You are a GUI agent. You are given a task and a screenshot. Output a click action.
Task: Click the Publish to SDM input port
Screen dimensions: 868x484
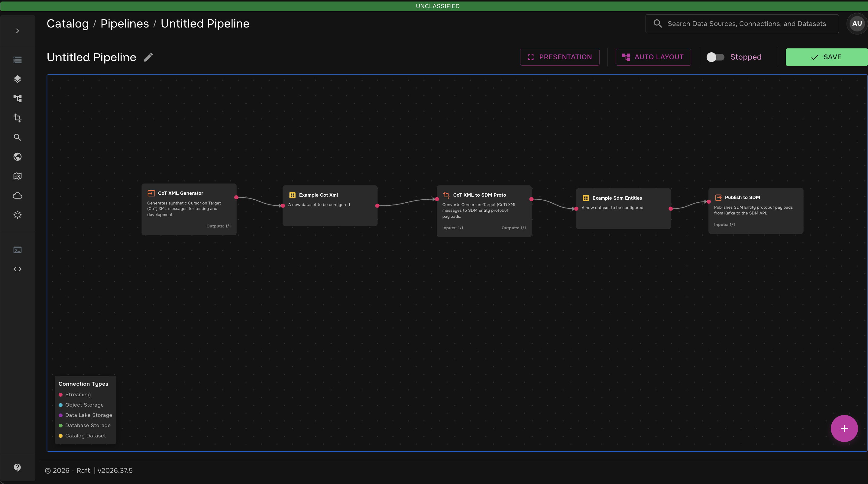[x=709, y=202]
